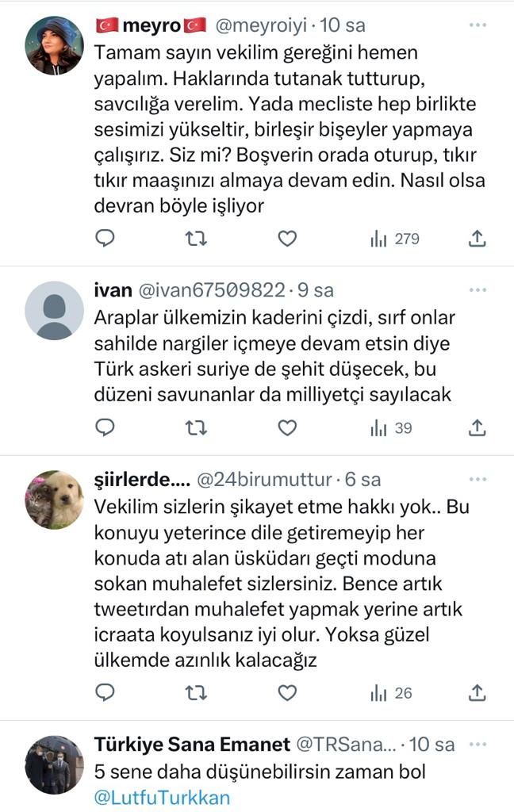Open meyro's profile picture
The image size is (514, 812).
click(54, 46)
